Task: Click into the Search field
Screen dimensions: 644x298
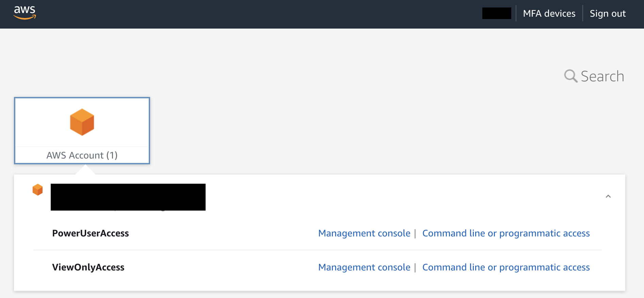Action: [x=594, y=76]
